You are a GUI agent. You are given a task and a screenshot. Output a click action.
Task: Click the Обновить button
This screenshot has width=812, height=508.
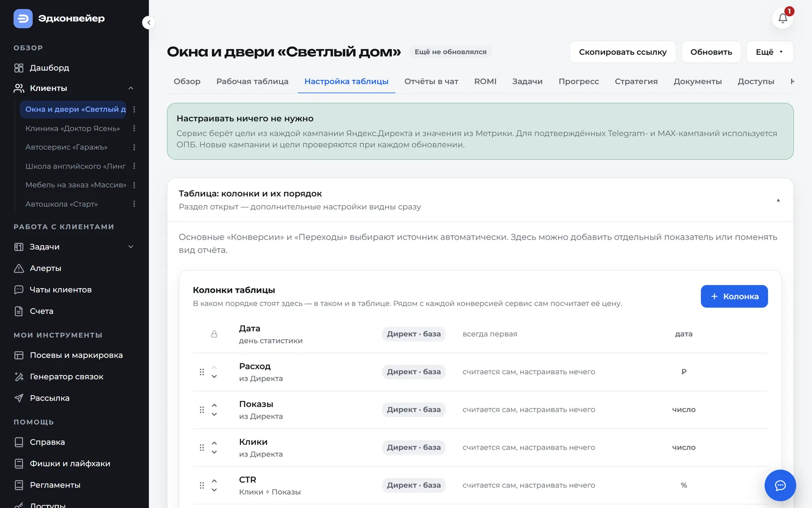click(711, 52)
